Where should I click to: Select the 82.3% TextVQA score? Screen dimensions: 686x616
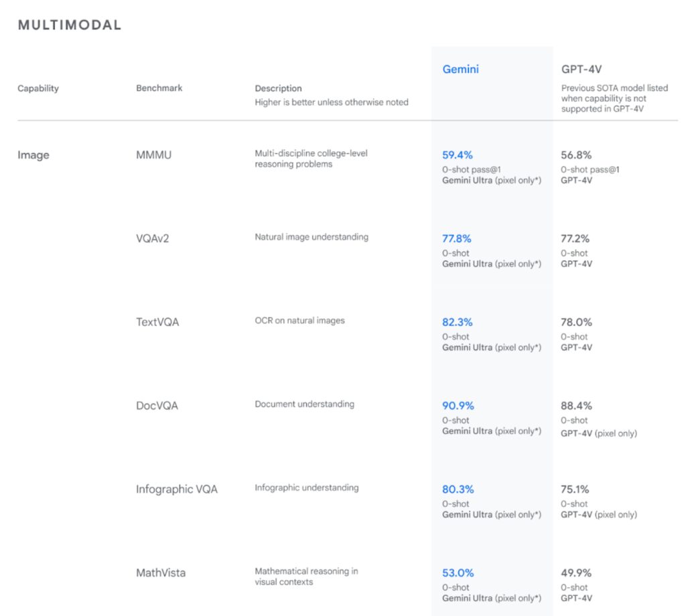(458, 322)
